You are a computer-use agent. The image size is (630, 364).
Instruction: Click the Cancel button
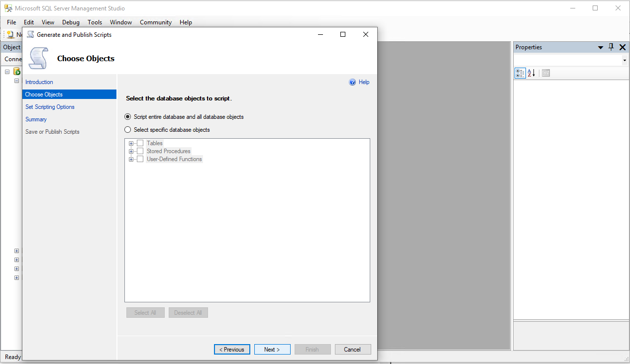point(353,350)
